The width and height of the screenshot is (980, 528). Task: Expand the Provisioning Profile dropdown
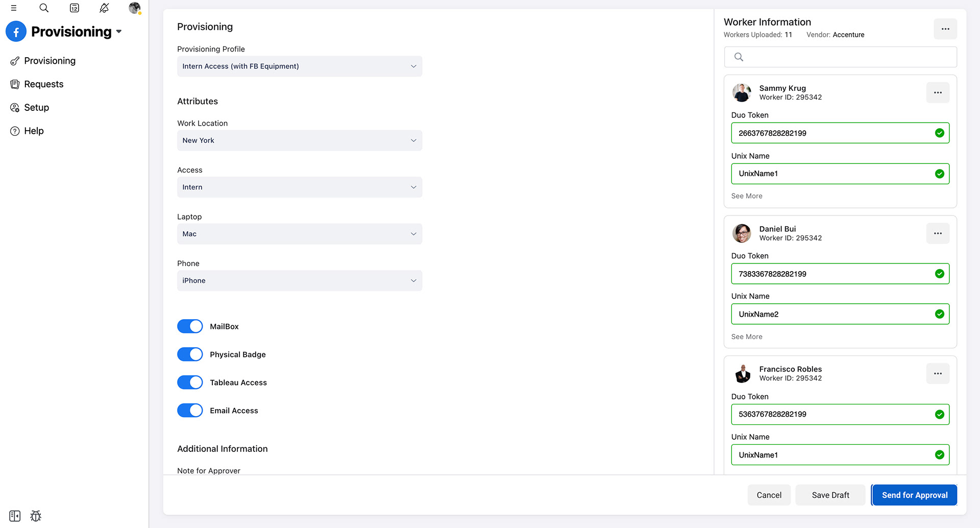[x=300, y=66]
